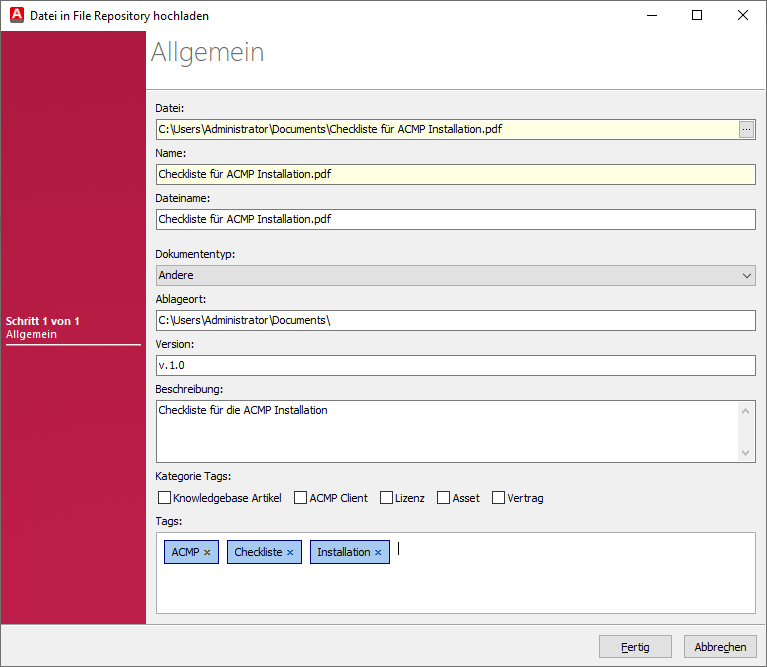767x667 pixels.
Task: Check the Lizenz category tag
Action: [x=386, y=498]
